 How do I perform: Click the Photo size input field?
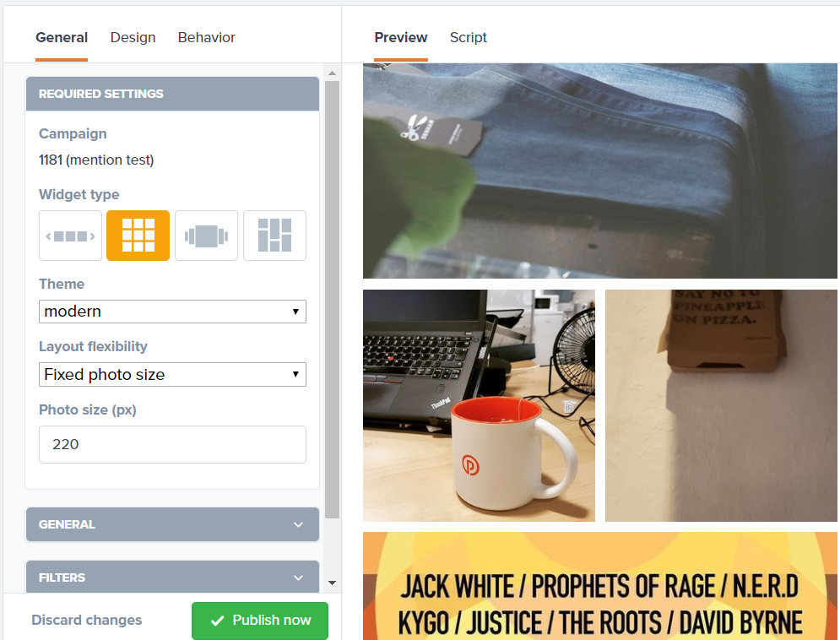coord(172,444)
